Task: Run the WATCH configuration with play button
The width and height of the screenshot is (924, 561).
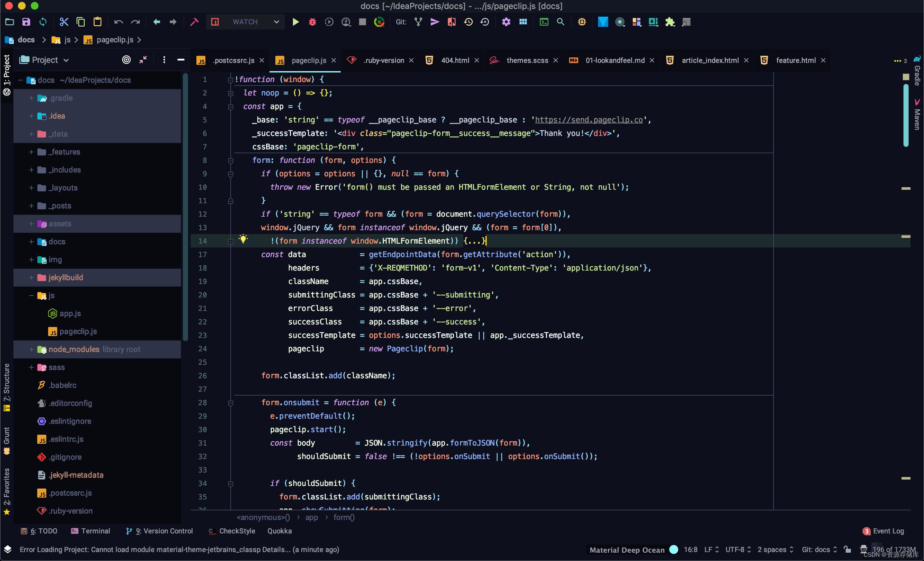Action: coord(295,22)
